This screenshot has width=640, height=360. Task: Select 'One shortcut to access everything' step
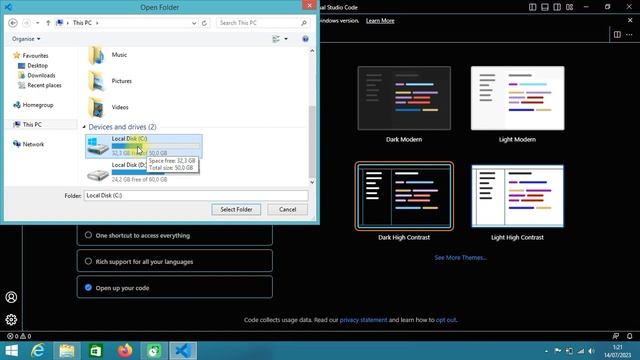tap(175, 236)
